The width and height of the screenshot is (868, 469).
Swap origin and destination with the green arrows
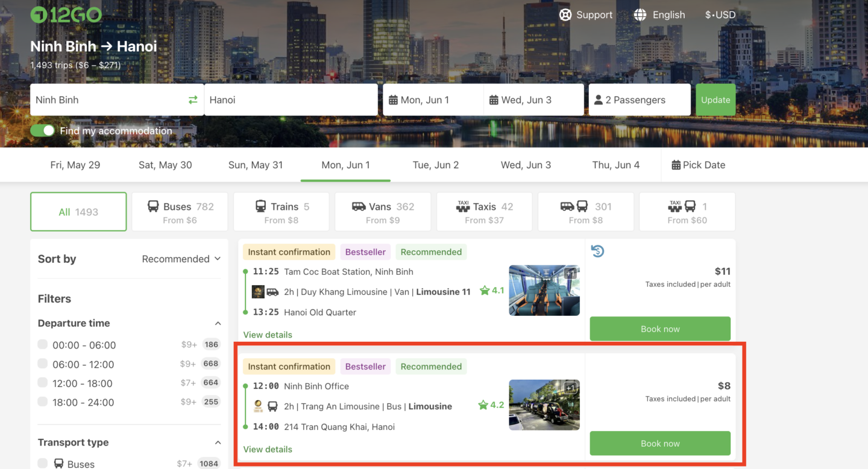coord(193,100)
